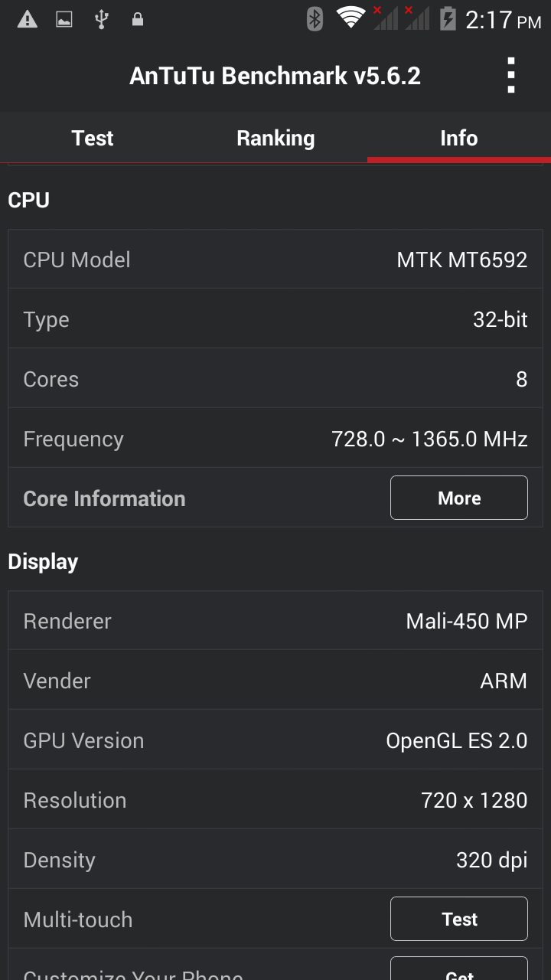
Task: Tap the lock status icon
Action: (x=138, y=19)
